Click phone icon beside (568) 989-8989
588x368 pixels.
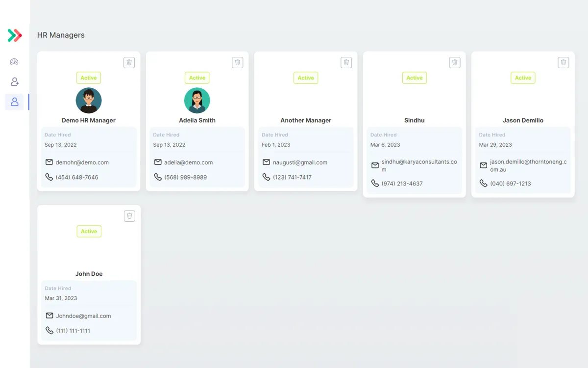[158, 177]
